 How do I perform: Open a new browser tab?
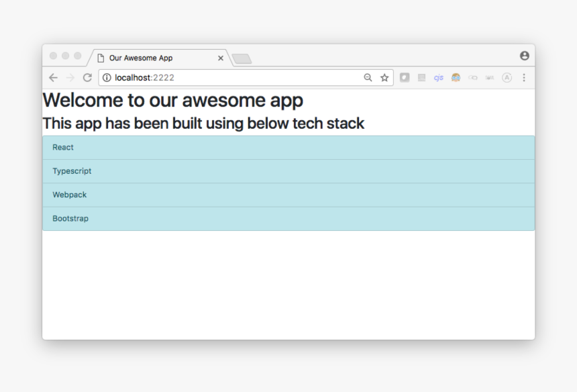tap(242, 59)
